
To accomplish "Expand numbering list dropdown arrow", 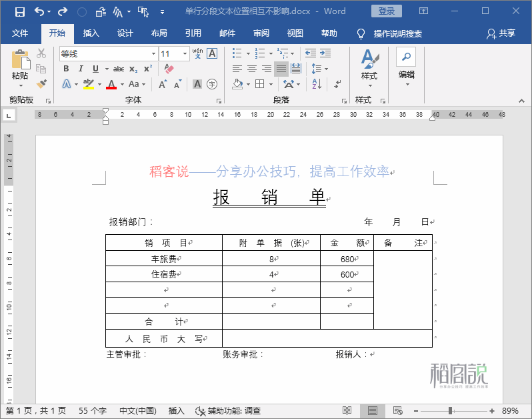I will [x=271, y=53].
